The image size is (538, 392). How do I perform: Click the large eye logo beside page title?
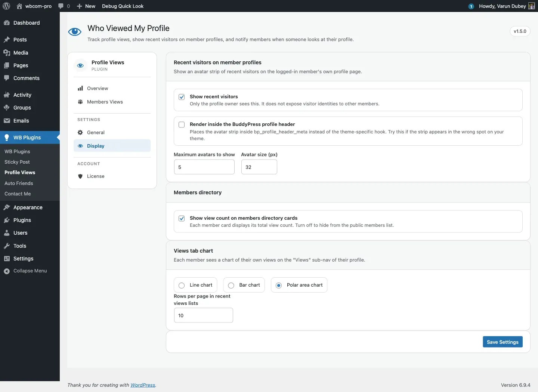75,32
